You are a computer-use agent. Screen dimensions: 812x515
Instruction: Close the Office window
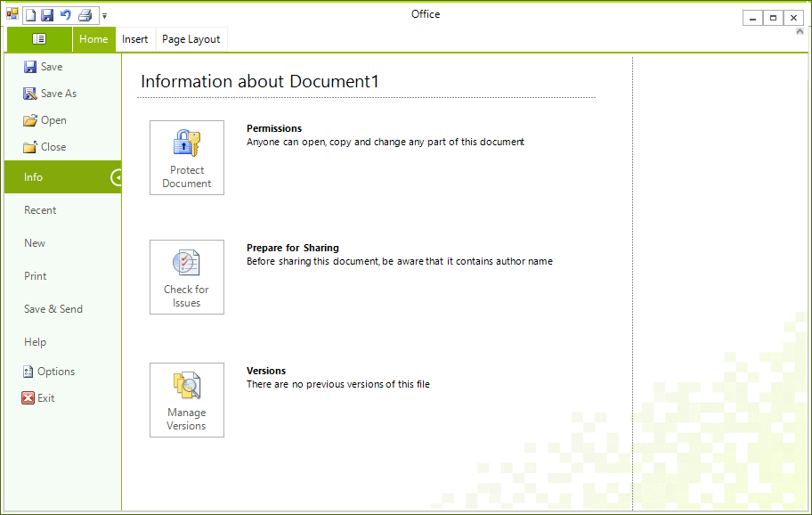793,18
